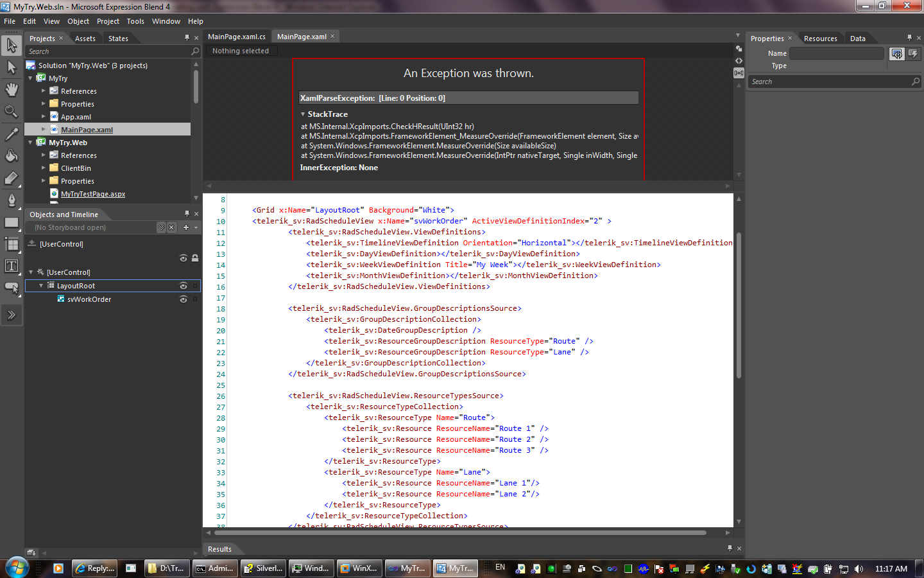Switch to MainPage.xaml.cs document tab
The height and width of the screenshot is (578, 924).
pos(237,37)
